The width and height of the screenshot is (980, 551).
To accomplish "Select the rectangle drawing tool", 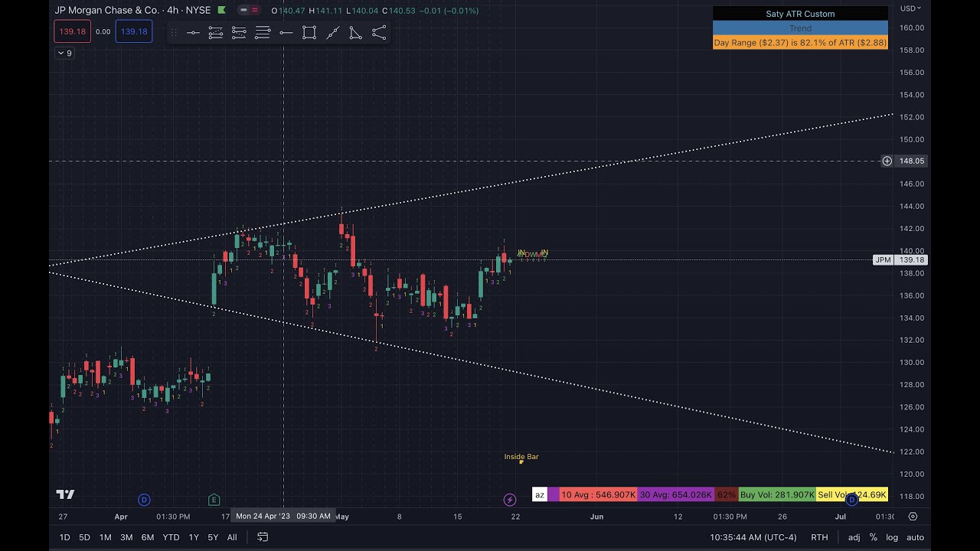I will click(x=309, y=33).
